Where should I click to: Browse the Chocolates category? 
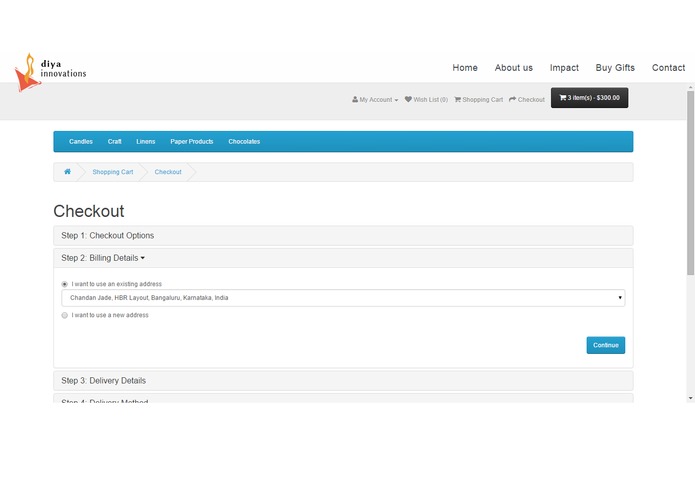click(244, 142)
